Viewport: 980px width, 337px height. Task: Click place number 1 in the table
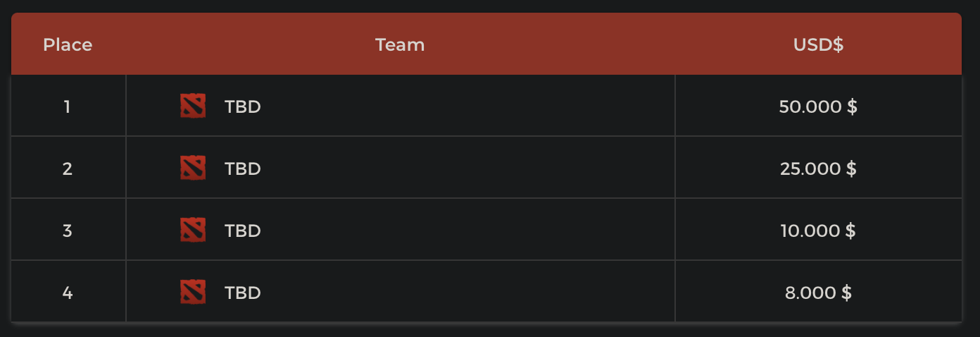[68, 107]
